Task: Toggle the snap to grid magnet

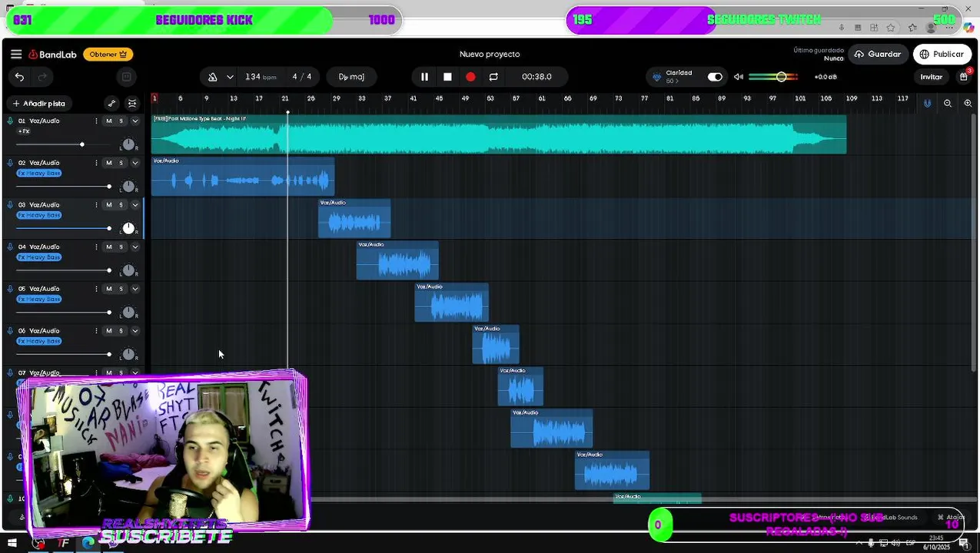Action: coord(928,103)
